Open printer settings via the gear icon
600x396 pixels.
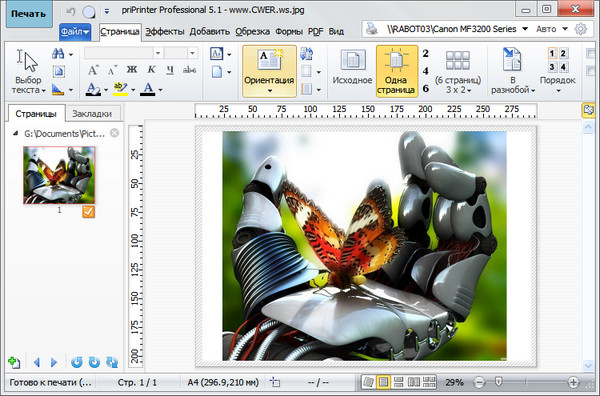pos(580,29)
